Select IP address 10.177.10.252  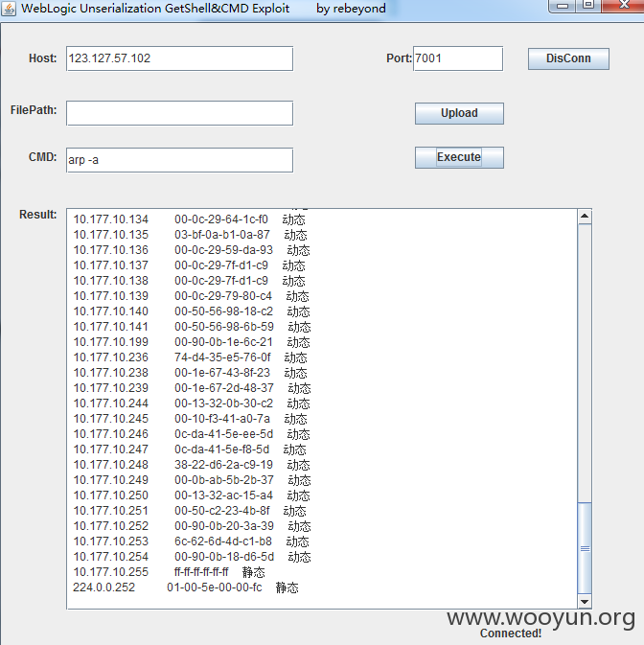pyautogui.click(x=110, y=526)
